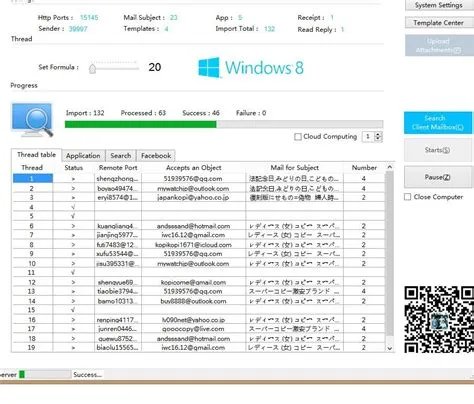Click the QR code image
The image size is (474, 404).
(x=439, y=319)
